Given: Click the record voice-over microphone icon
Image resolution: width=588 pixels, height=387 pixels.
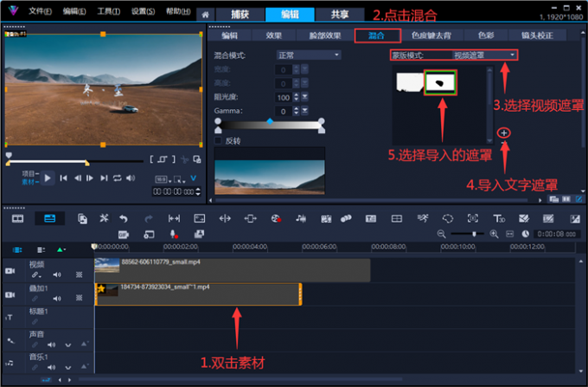Looking at the screenshot, I should pos(173,234).
